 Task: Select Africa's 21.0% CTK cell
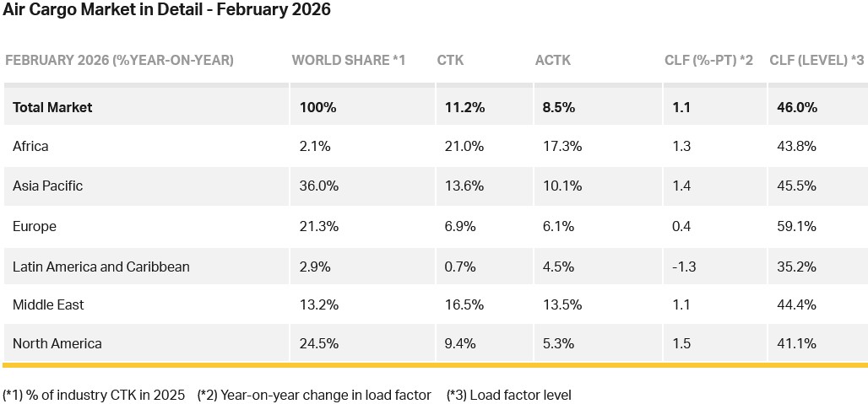coord(464,146)
